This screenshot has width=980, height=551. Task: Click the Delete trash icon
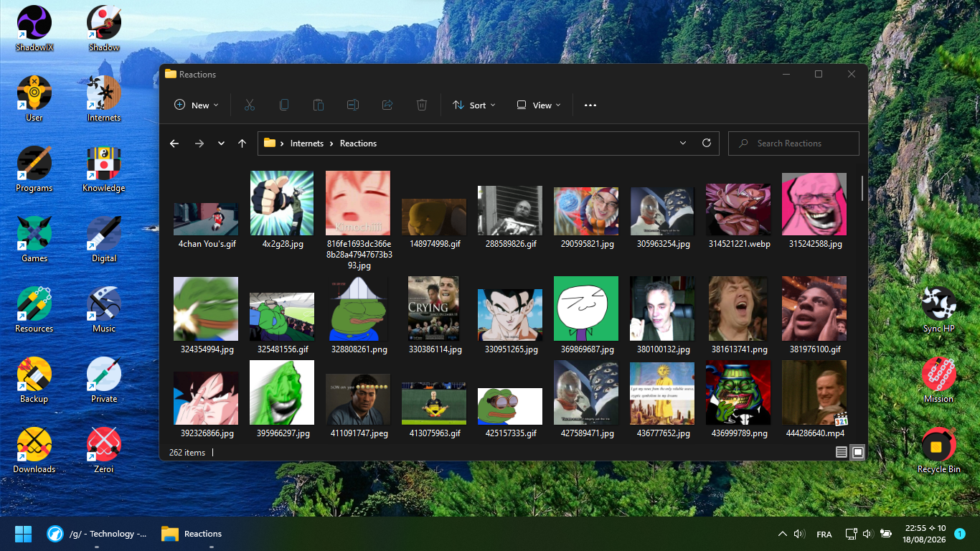pyautogui.click(x=422, y=105)
